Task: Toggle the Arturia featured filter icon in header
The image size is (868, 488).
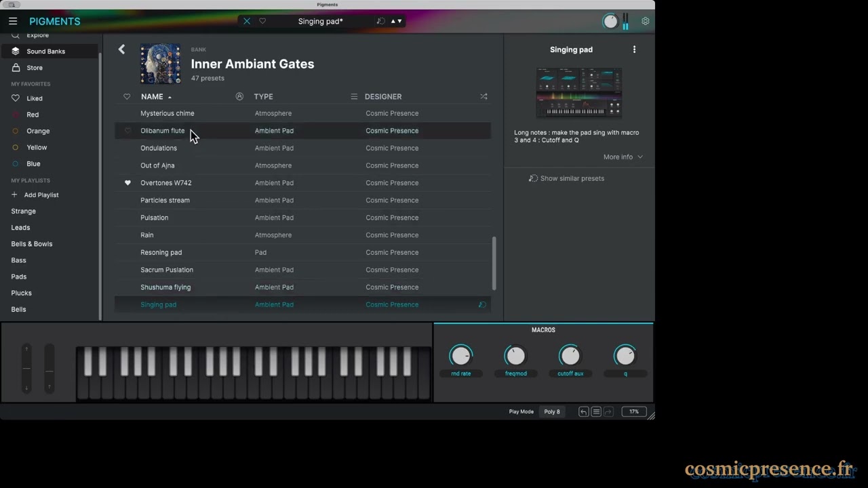Action: pos(239,96)
